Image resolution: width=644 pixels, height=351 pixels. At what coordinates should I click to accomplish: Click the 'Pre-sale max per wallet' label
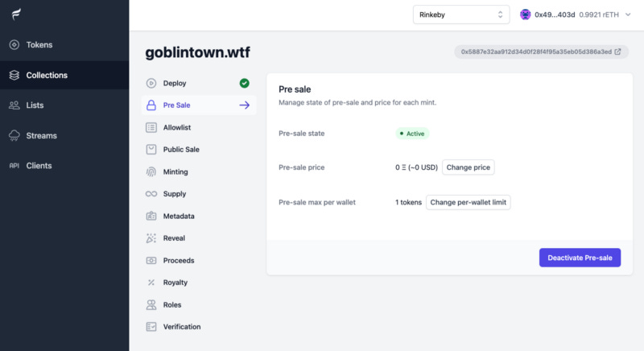317,202
